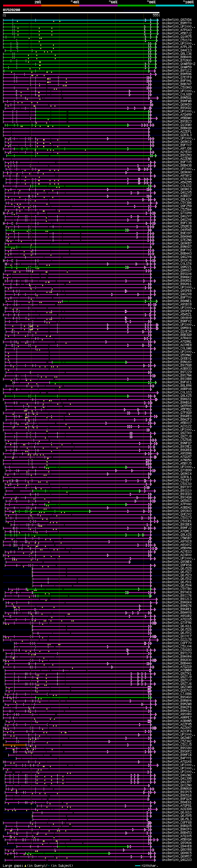Click the UniRef100_A9TJD6 label
Screen dimensions: 197x868
coord(177,149)
